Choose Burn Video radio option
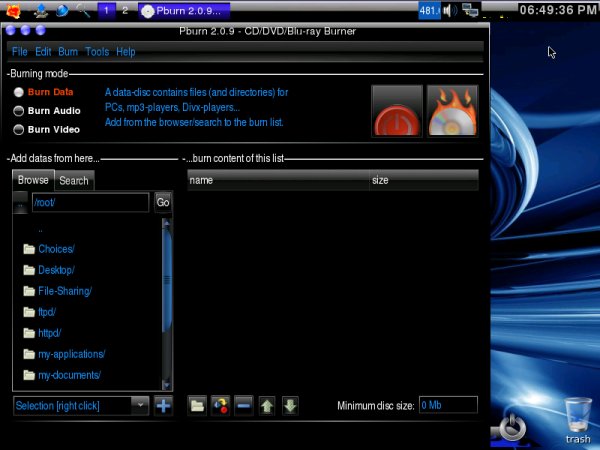600x450 pixels. click(x=19, y=129)
